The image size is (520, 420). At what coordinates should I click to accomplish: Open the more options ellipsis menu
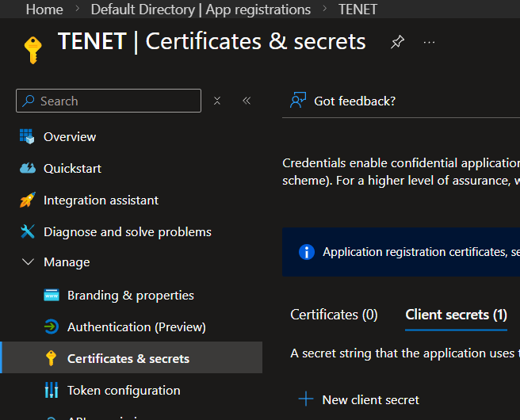(x=429, y=43)
